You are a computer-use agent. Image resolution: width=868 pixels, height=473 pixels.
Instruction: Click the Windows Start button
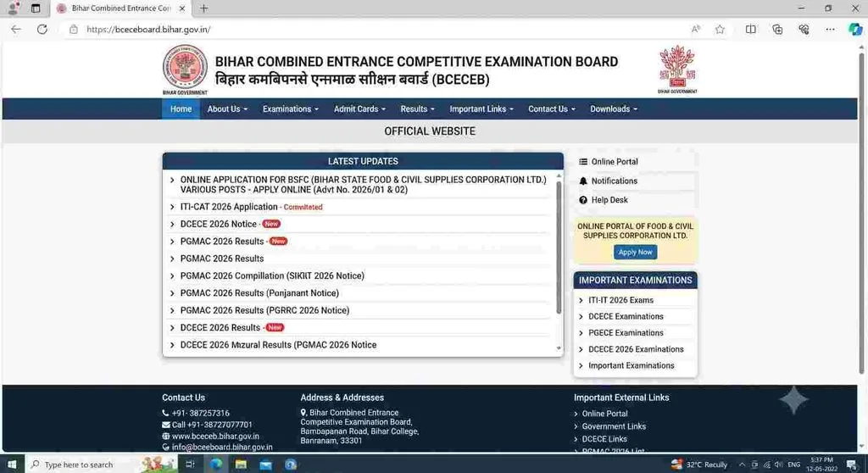pos(12,465)
